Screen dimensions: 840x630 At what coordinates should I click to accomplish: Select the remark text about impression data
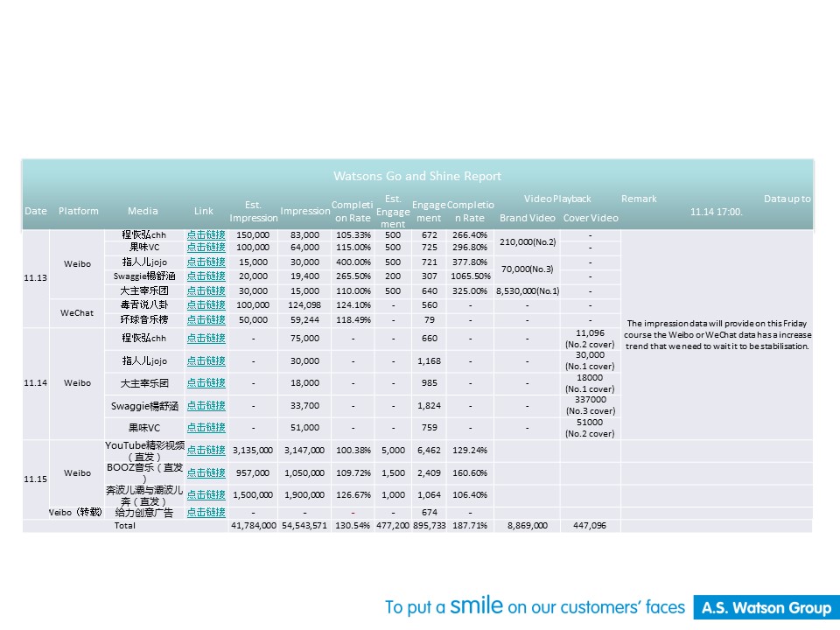(717, 334)
